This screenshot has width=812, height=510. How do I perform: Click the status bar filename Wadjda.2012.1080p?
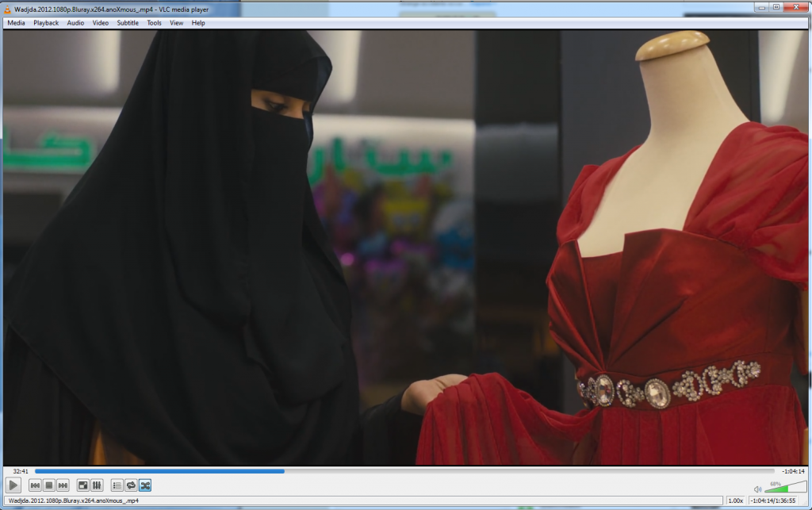pyautogui.click(x=74, y=500)
